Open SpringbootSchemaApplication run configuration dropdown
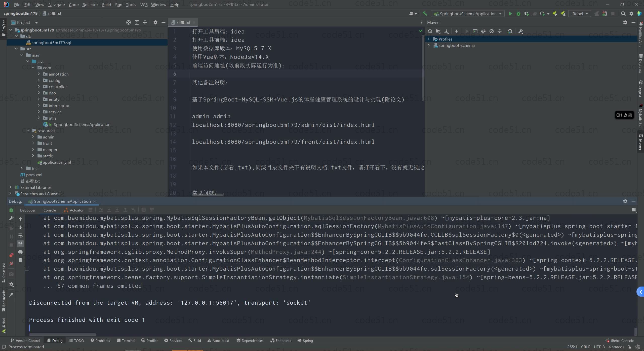Screen dimensions: 644x351 pos(468,14)
